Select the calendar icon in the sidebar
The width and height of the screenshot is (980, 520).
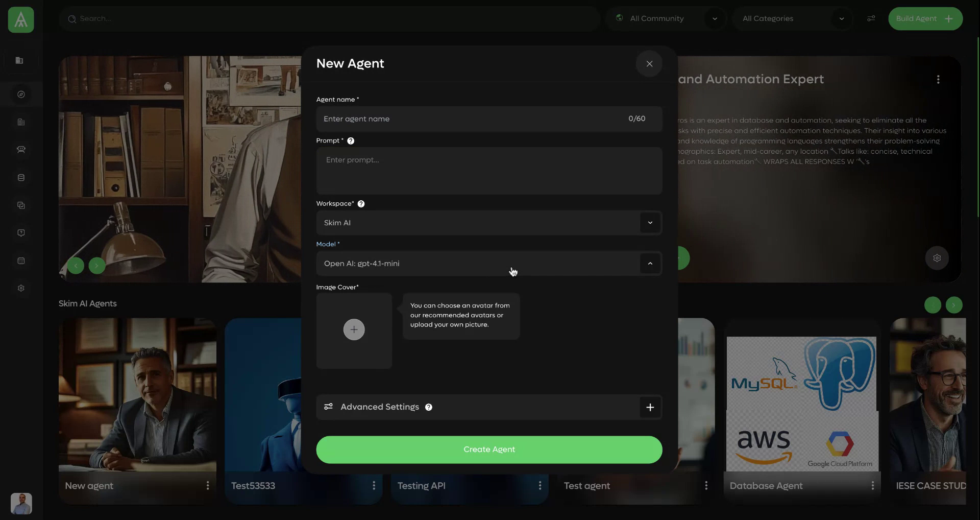20,261
